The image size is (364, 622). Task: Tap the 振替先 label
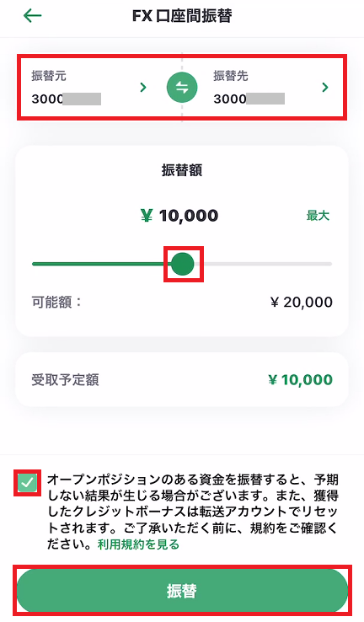coord(231,76)
